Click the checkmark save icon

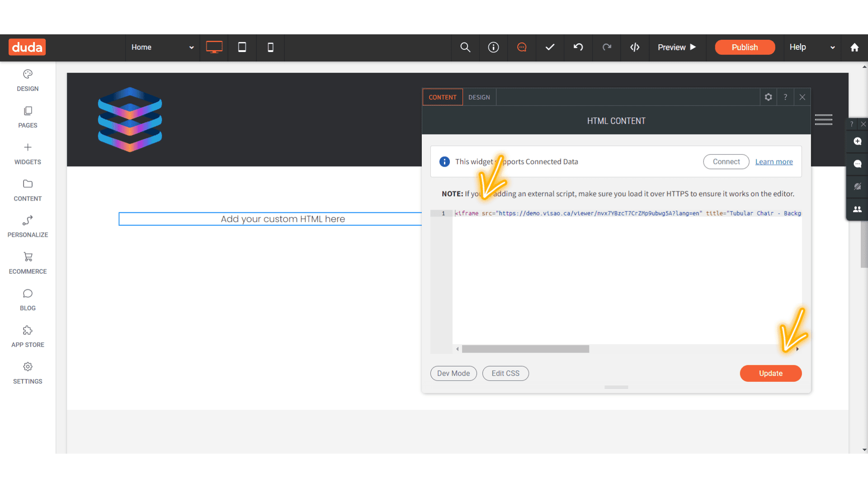pos(550,47)
